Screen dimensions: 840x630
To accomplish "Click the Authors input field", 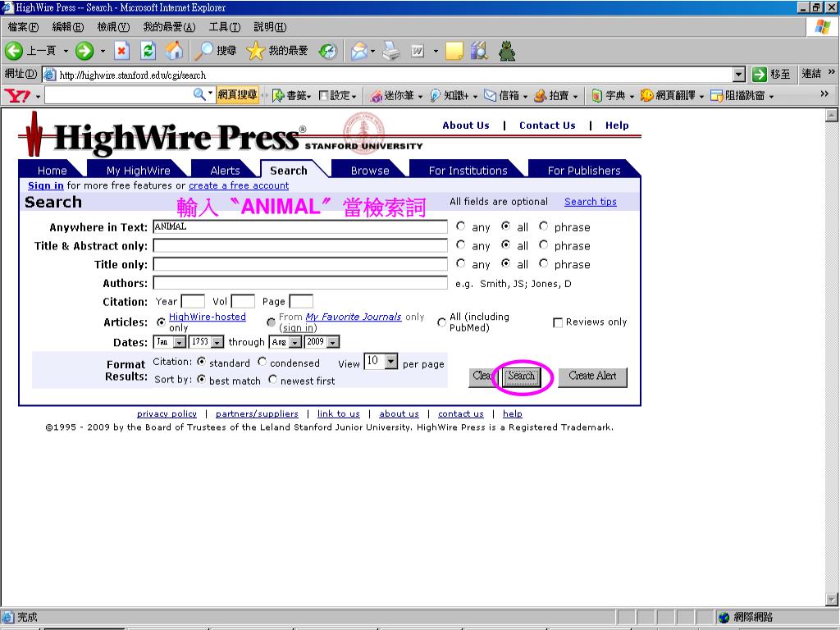I will tap(300, 283).
